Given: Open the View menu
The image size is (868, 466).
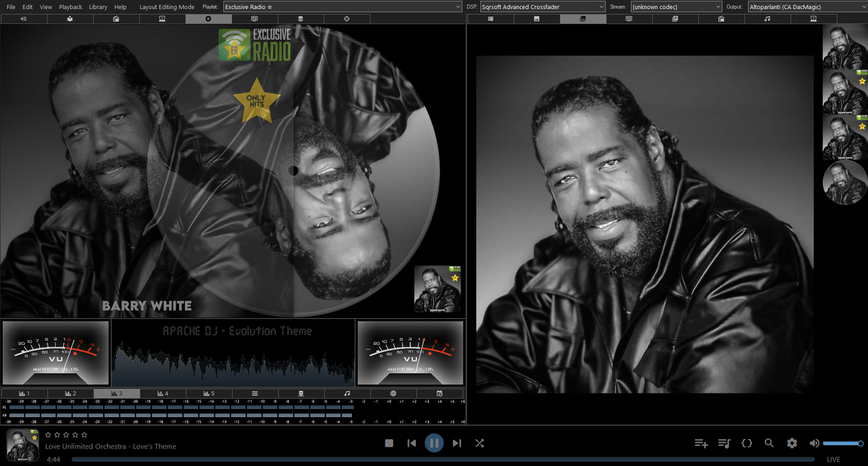Looking at the screenshot, I should [46, 7].
